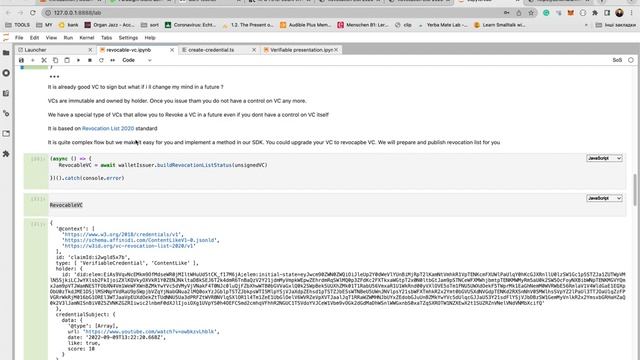Switch to the Verifiable presentation notebook tab
The image size is (640, 360).
[301, 50]
